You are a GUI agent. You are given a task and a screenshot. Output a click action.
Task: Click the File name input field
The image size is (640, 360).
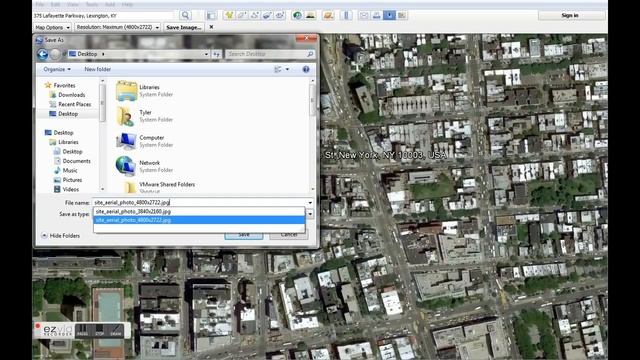199,202
